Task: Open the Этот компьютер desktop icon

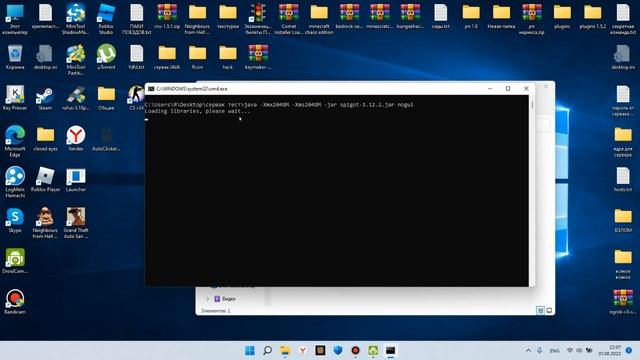Action: (15, 18)
